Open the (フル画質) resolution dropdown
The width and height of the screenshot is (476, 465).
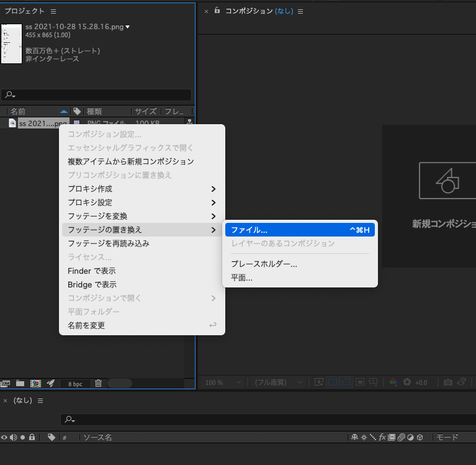pyautogui.click(x=279, y=382)
